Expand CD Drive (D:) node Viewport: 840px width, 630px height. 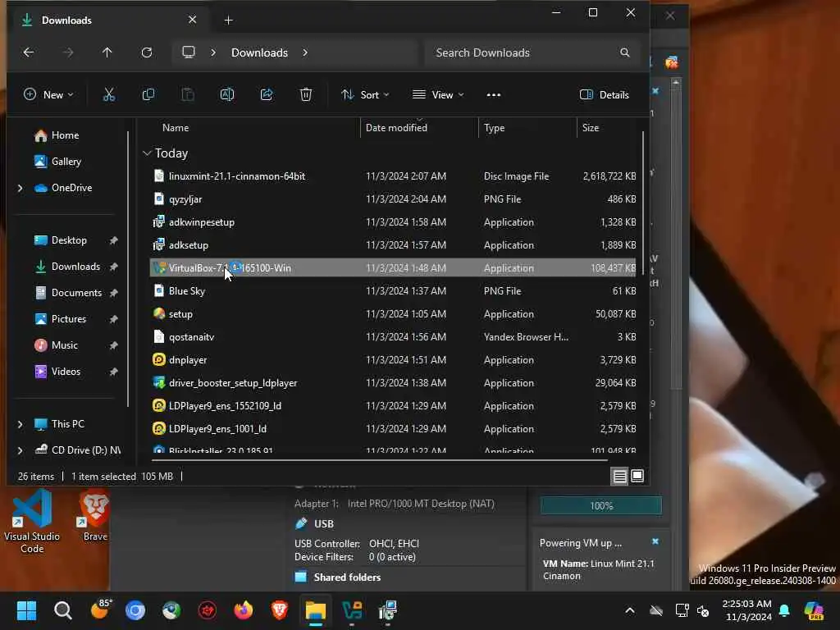tap(21, 450)
